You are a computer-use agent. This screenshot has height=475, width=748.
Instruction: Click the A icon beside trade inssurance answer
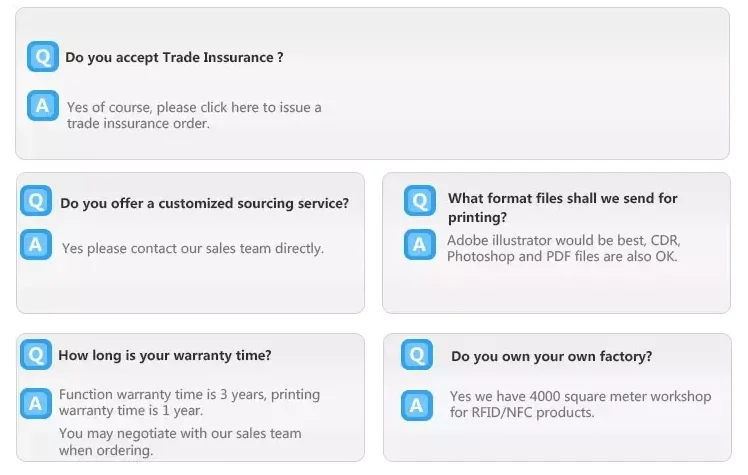pos(42,106)
